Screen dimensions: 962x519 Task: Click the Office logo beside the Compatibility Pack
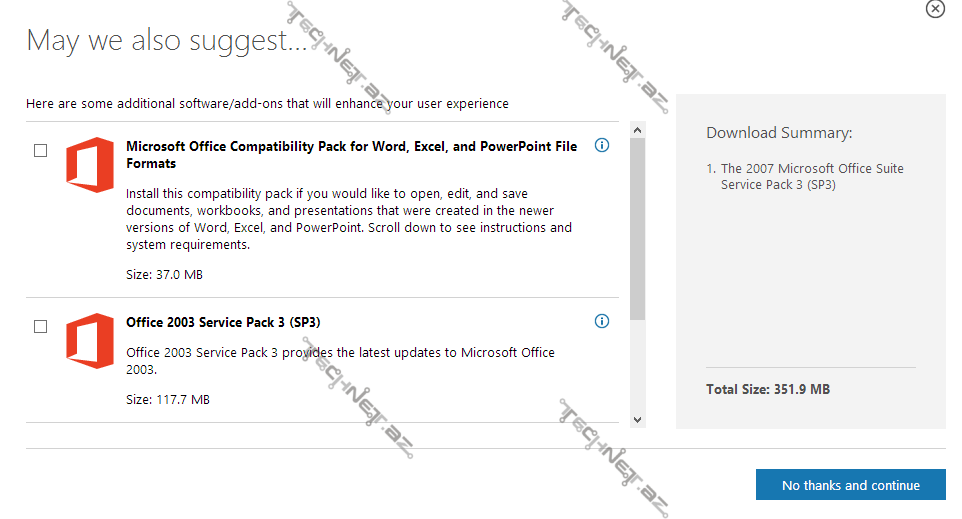coord(89,164)
